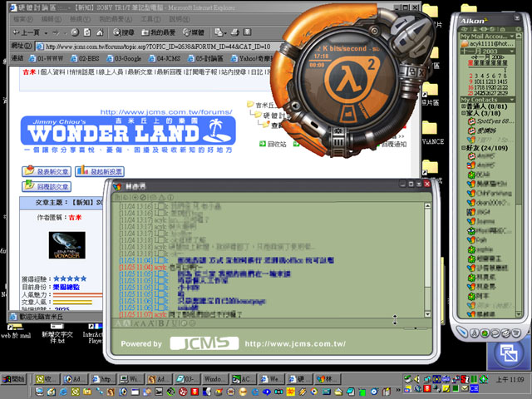This screenshot has height=399, width=532.
Task: Open the 'web 於 mail' desktop shortcut
Action: (x=16, y=332)
